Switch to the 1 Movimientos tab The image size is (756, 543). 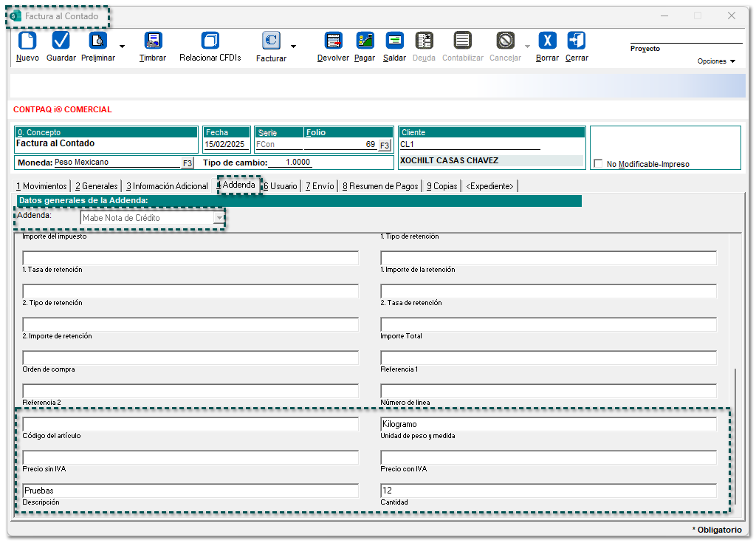[41, 186]
